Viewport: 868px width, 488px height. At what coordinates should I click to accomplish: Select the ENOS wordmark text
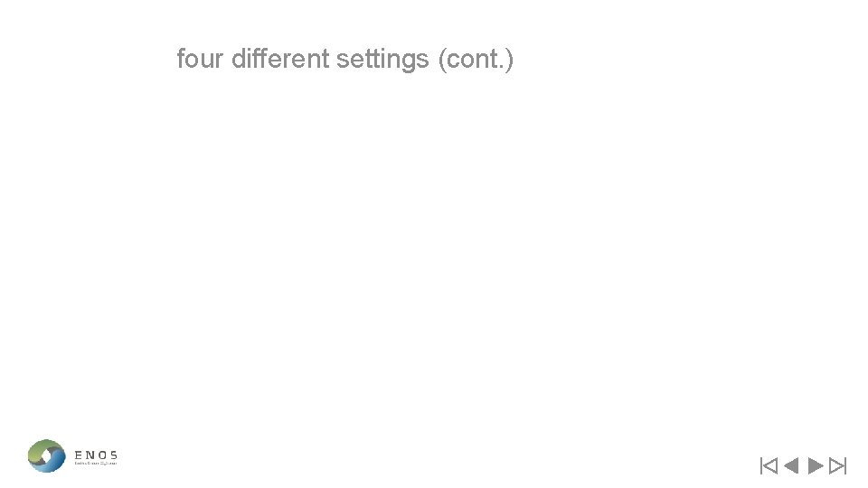coord(96,455)
